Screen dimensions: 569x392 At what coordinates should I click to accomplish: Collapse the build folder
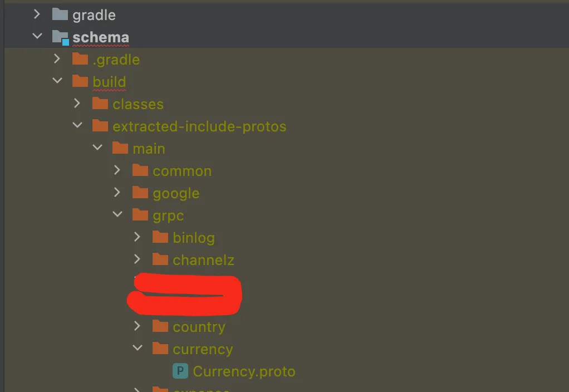pyautogui.click(x=57, y=81)
